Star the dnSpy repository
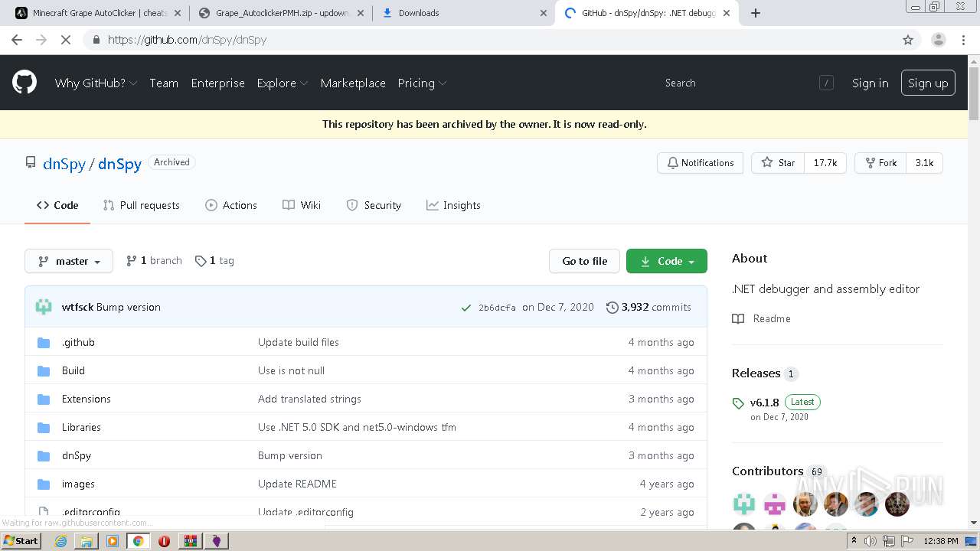The width and height of the screenshot is (980, 551). tap(778, 163)
